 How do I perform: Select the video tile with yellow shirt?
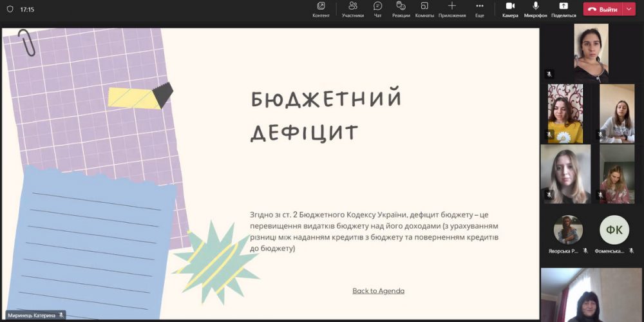click(x=565, y=113)
